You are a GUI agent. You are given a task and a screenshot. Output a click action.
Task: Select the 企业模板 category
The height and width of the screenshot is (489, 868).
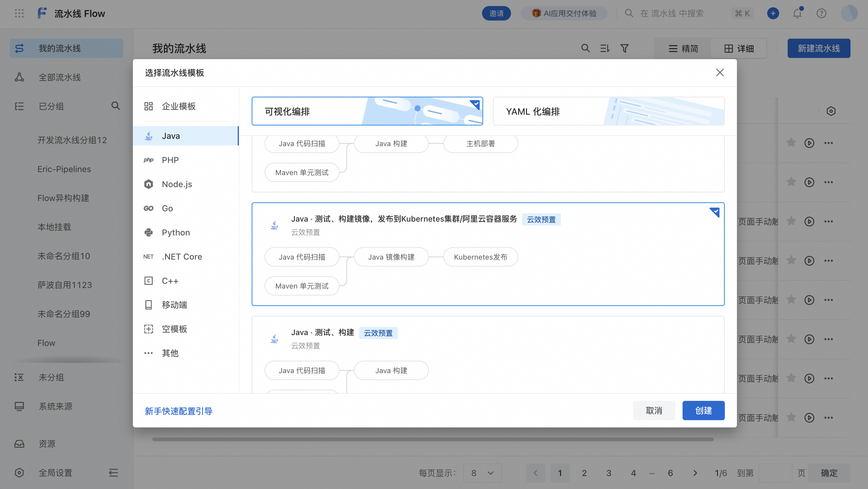pos(186,107)
